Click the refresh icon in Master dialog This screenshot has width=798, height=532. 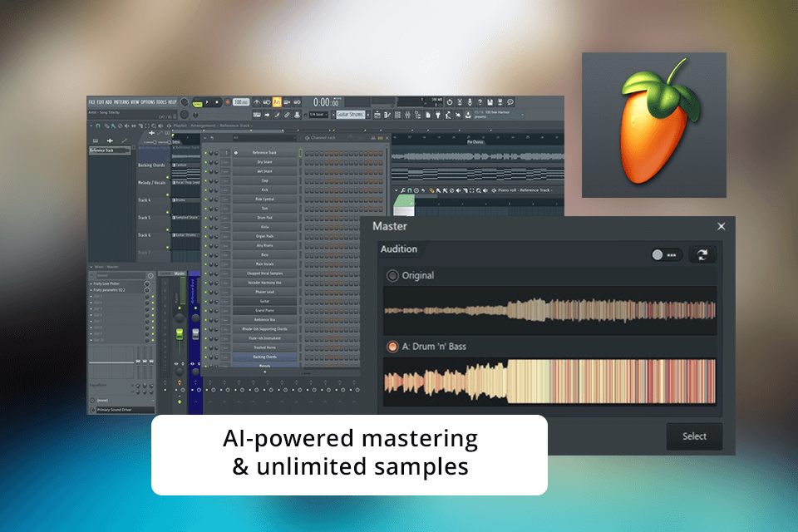[x=702, y=254]
